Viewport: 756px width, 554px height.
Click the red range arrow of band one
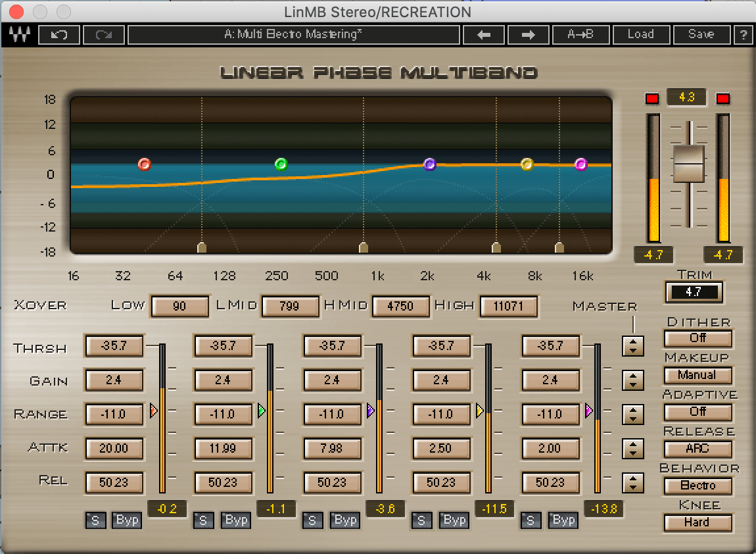click(x=154, y=411)
